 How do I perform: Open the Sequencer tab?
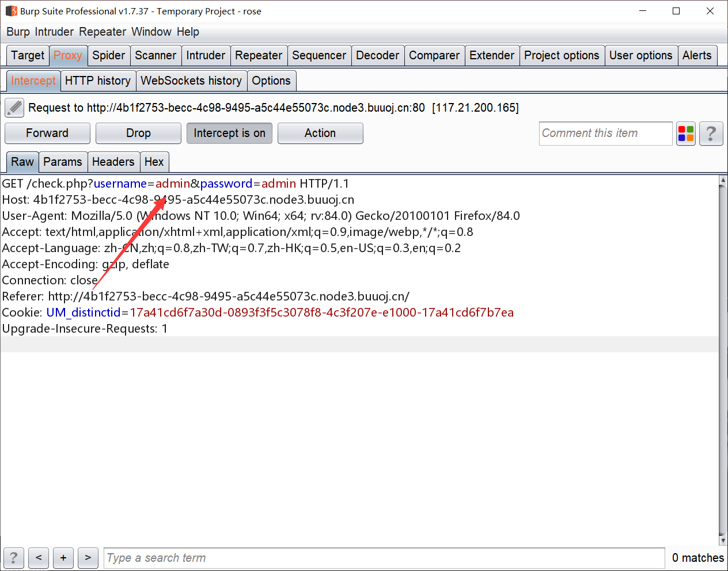[x=319, y=55]
